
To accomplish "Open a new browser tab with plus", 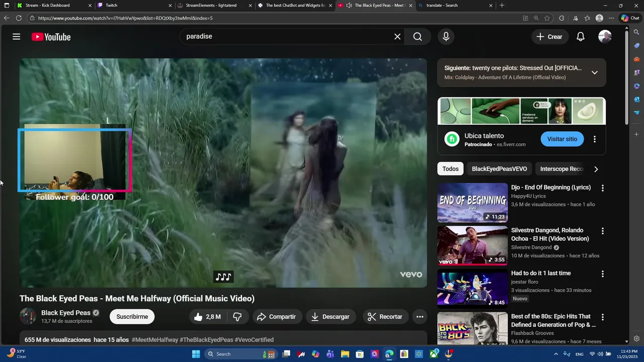I will pyautogui.click(x=502, y=6).
